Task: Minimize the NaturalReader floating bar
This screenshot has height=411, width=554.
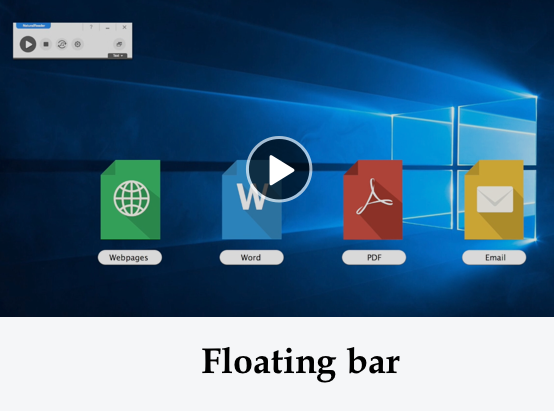Action: point(107,27)
